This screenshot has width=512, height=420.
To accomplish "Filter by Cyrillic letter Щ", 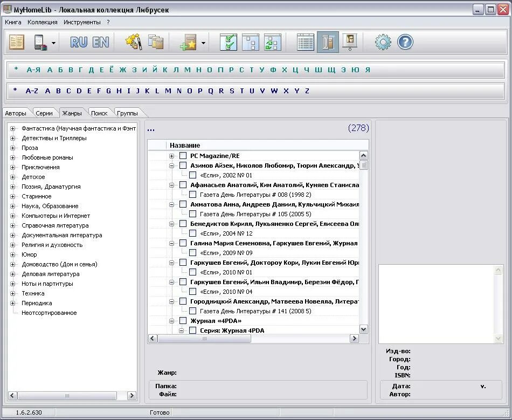I will tap(331, 70).
